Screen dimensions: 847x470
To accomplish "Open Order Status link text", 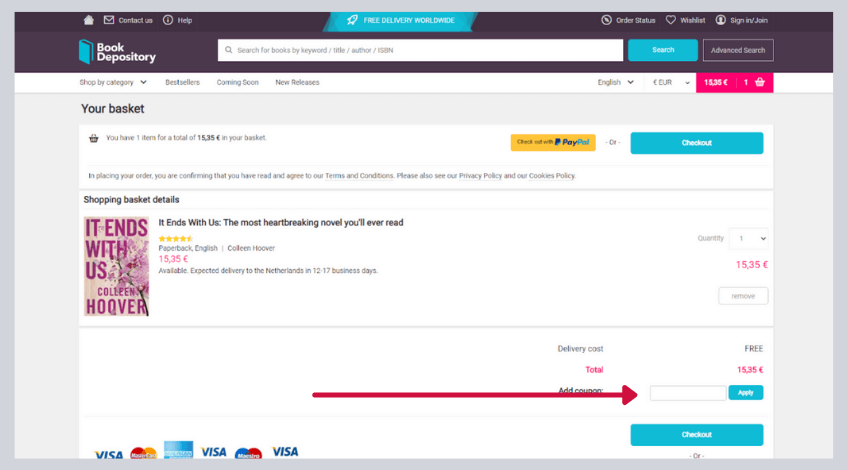I will (x=636, y=20).
